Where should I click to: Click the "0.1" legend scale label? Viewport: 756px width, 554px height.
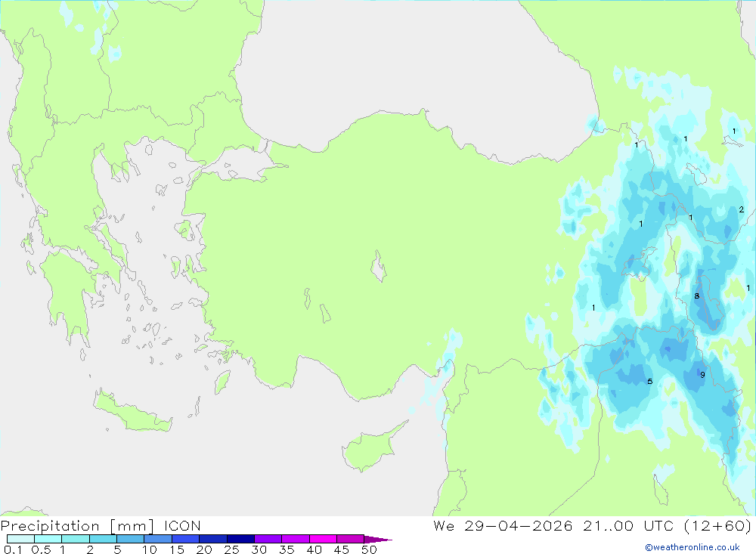point(13,549)
